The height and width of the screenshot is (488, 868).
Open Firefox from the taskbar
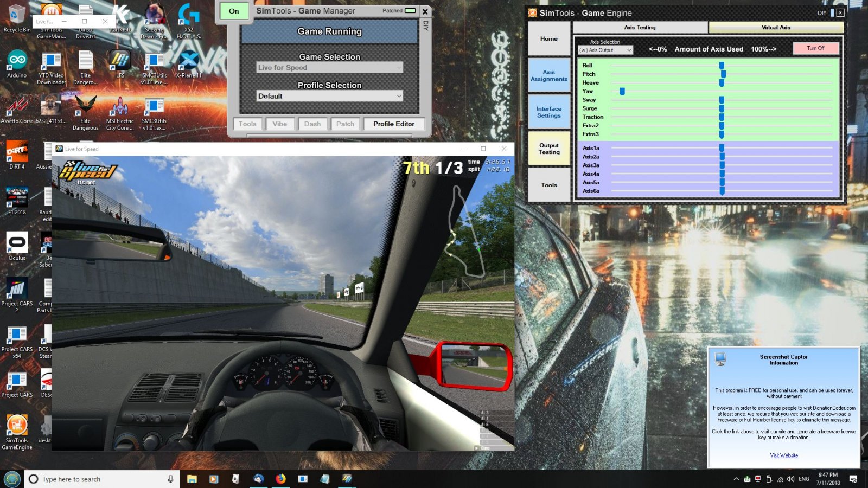tap(280, 479)
